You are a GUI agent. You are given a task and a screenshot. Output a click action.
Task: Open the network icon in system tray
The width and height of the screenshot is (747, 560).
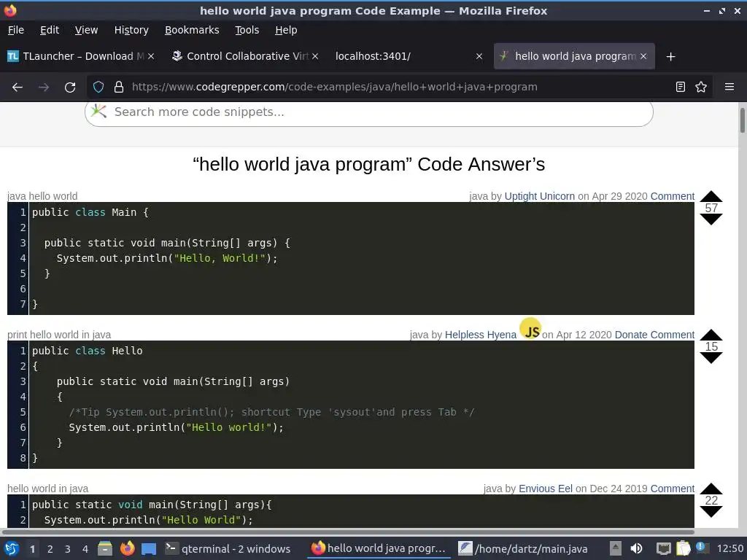[663, 549]
